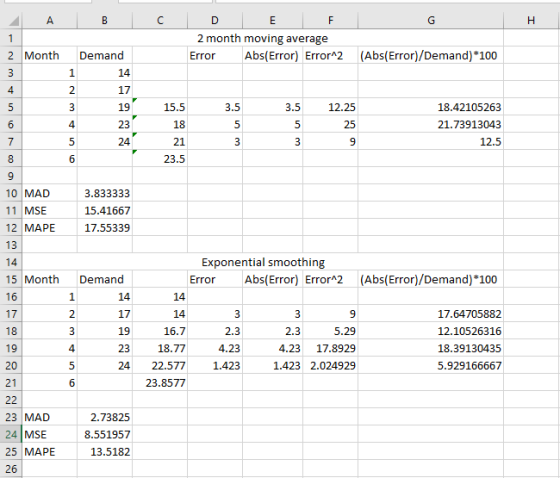The height and width of the screenshot is (478, 560).
Task: Click cell containing 17.8929
Action: (x=330, y=348)
